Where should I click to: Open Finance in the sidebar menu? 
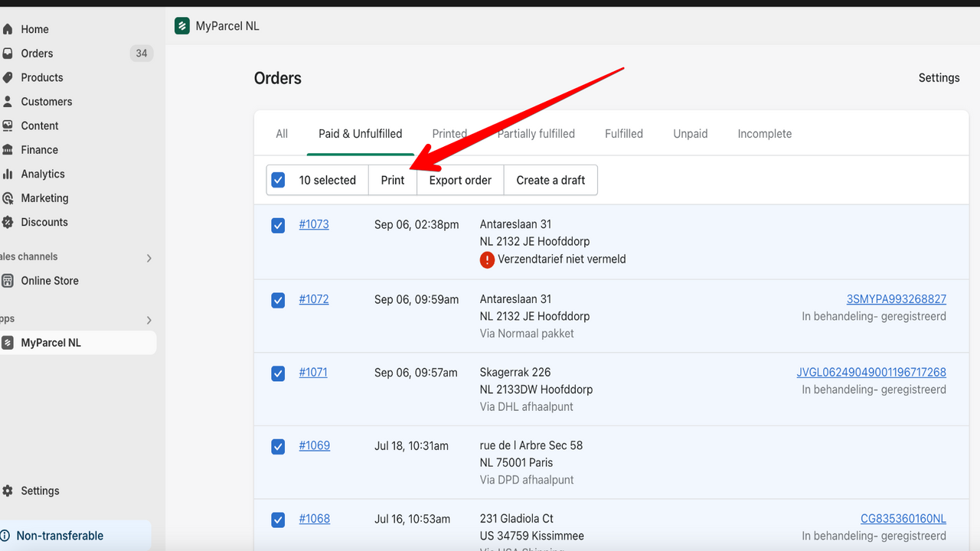tap(40, 150)
